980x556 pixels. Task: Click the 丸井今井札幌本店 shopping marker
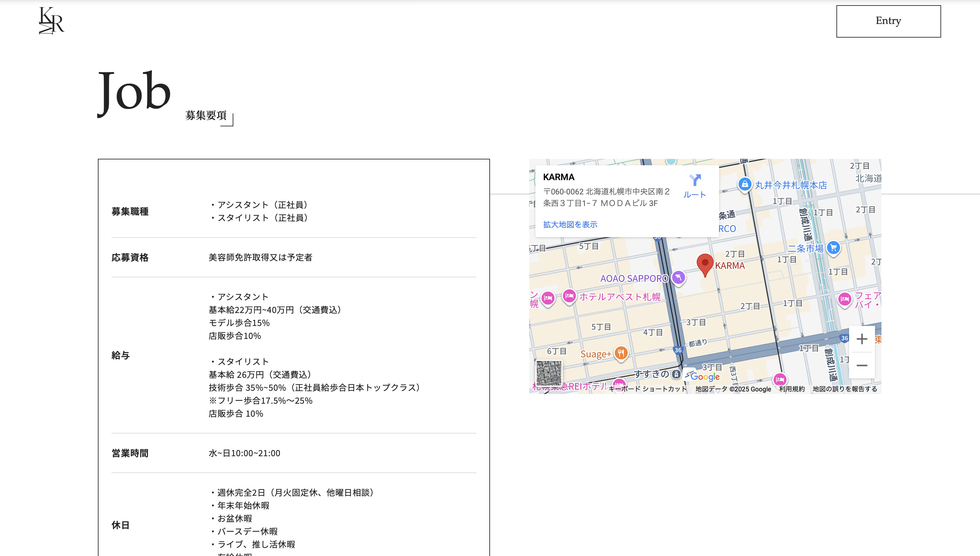pyautogui.click(x=745, y=184)
